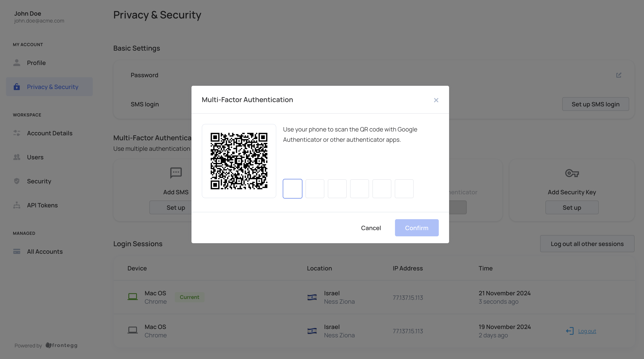Click the Security shield icon
644x359 pixels.
click(17, 181)
